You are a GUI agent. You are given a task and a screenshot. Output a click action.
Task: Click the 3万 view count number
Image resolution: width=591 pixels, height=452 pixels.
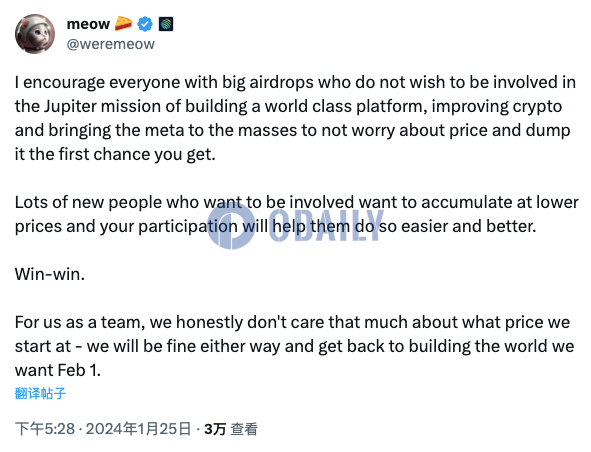click(215, 429)
